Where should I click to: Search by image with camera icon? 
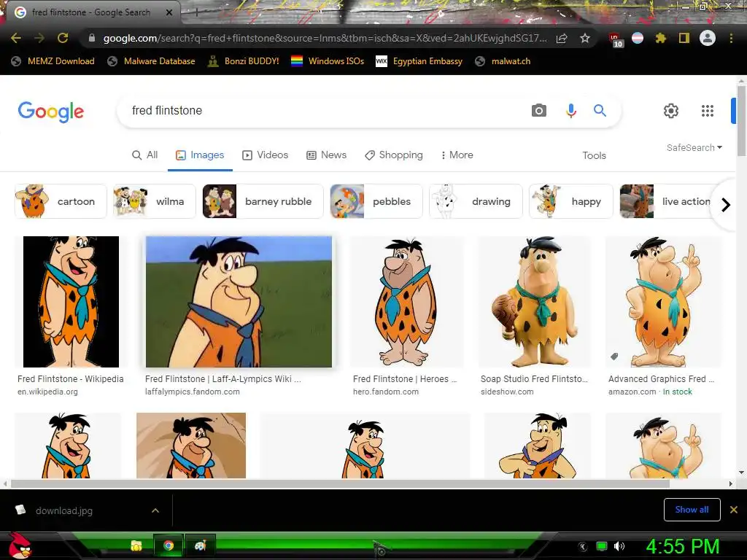(539, 111)
